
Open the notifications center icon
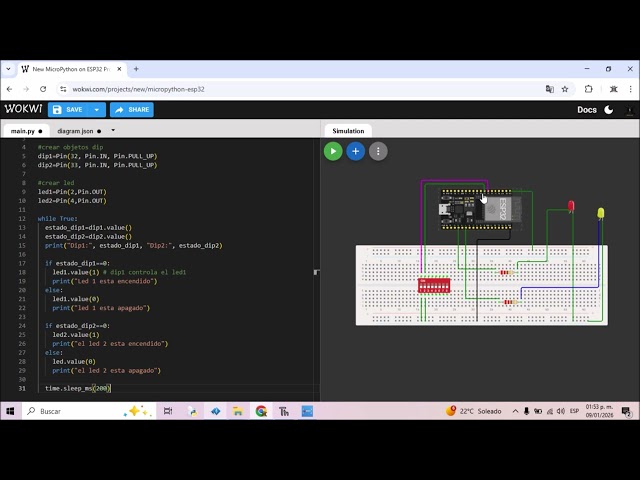[x=626, y=411]
